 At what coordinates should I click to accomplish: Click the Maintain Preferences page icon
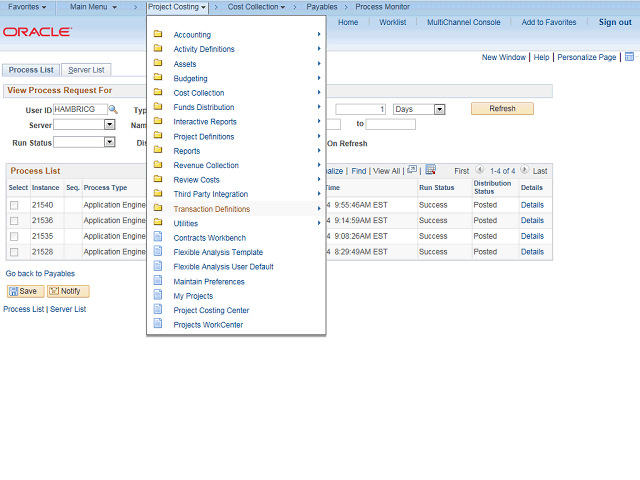coord(158,280)
